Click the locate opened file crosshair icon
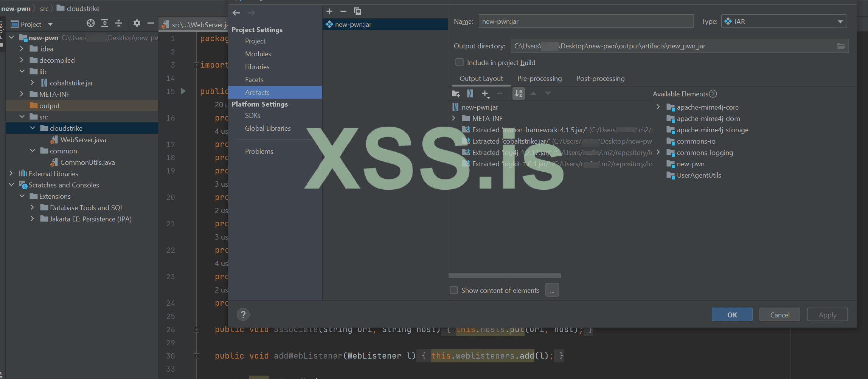 91,23
